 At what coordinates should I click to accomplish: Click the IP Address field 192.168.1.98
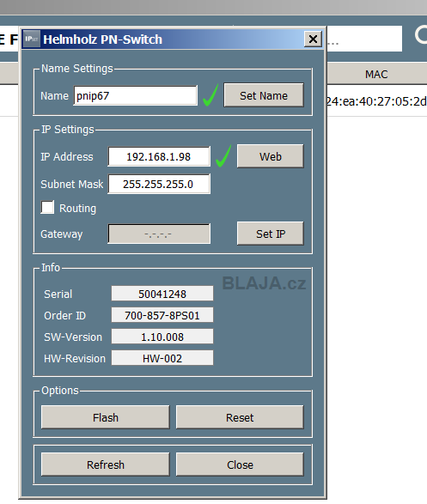tap(159, 156)
